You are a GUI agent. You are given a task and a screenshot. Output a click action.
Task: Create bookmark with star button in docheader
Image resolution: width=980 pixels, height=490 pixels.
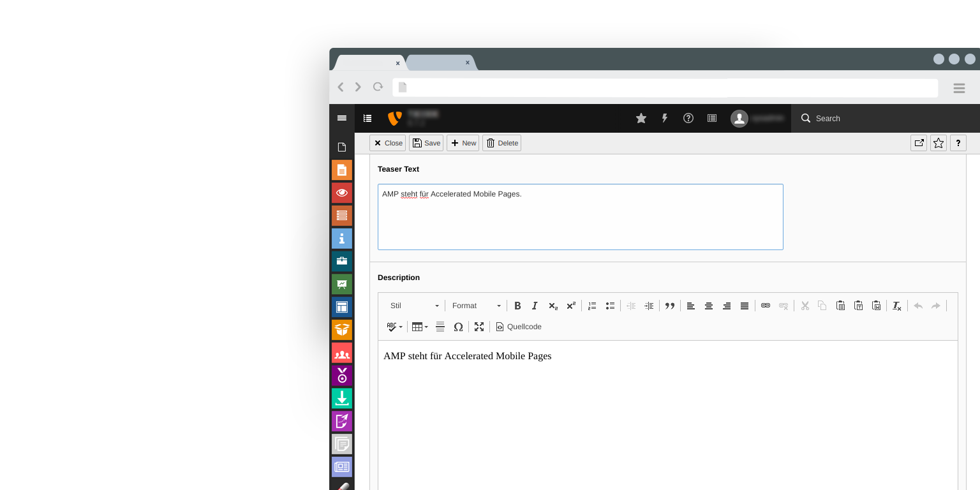[x=939, y=143]
